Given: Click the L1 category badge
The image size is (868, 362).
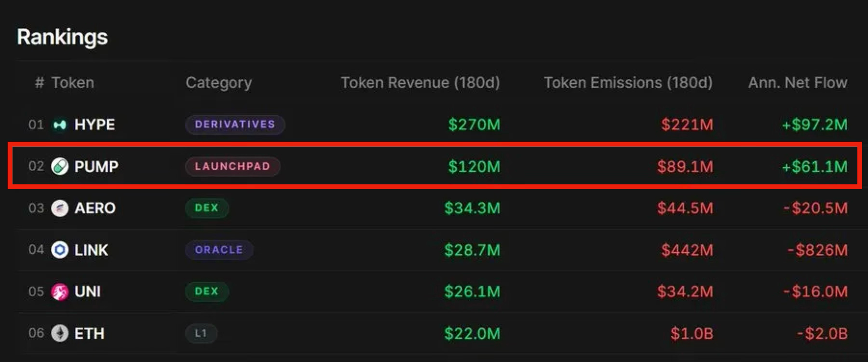Looking at the screenshot, I should [201, 334].
